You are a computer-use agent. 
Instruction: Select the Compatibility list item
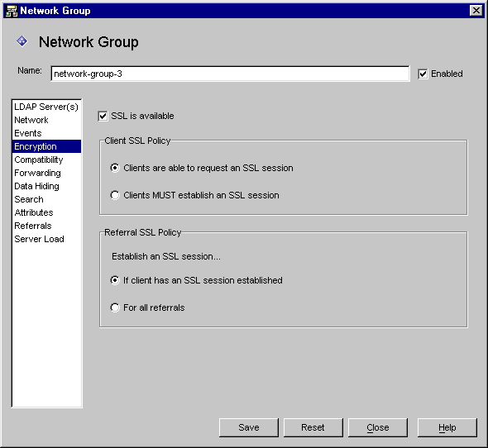click(x=46, y=160)
